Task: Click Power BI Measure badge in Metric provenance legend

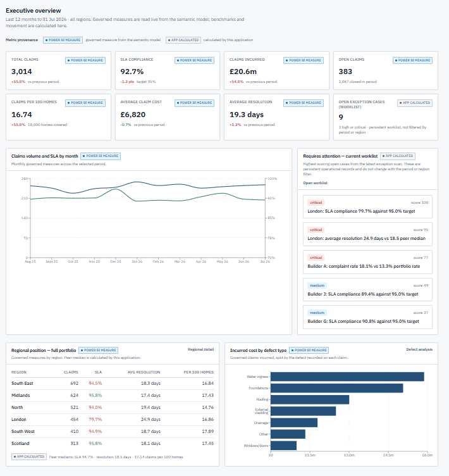Action: (x=63, y=40)
